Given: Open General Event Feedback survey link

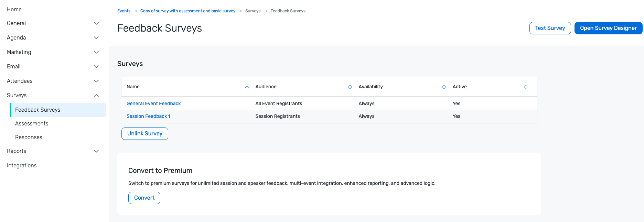Looking at the screenshot, I should (153, 103).
